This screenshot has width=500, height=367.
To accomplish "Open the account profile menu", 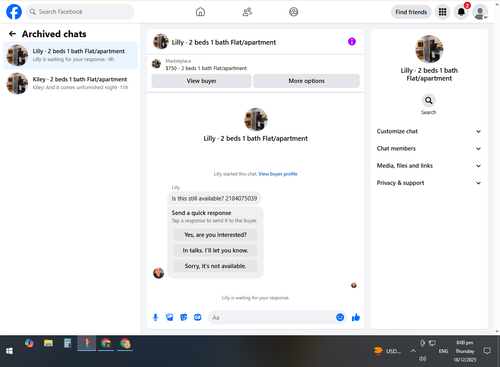I will point(480,12).
